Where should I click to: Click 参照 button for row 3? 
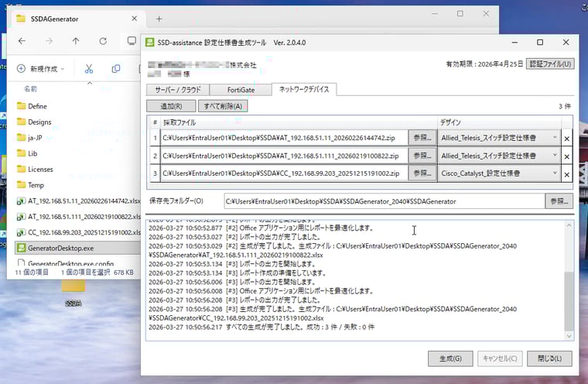tap(422, 173)
